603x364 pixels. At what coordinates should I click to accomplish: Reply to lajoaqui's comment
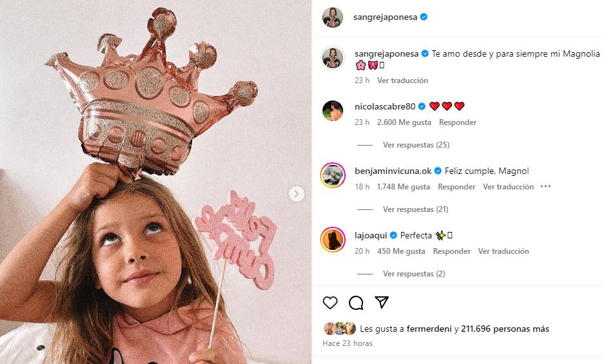[x=451, y=251]
